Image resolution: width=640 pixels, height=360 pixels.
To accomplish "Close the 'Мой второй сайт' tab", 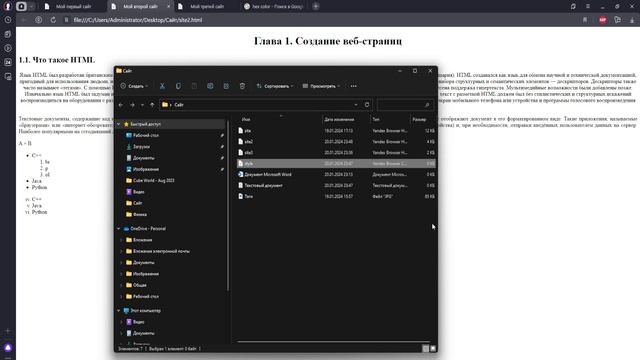I will pos(169,7).
